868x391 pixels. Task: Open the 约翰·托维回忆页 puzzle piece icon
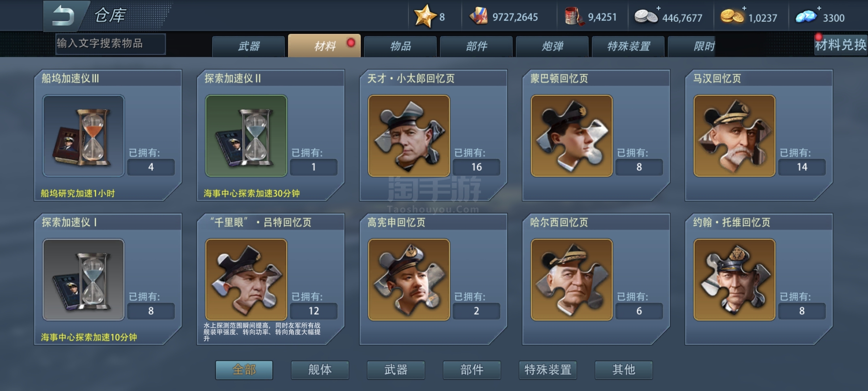[735, 279]
